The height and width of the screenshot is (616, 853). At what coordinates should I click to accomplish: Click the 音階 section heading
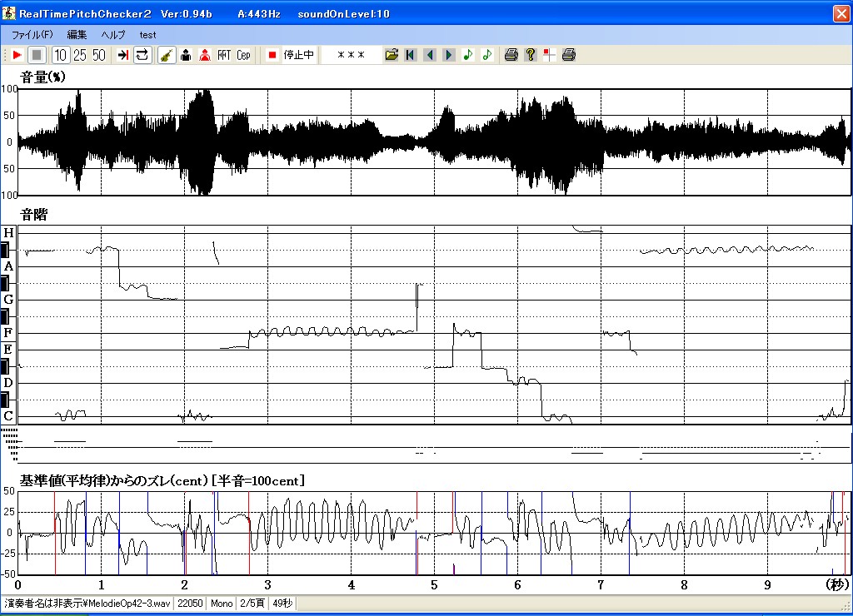point(33,215)
